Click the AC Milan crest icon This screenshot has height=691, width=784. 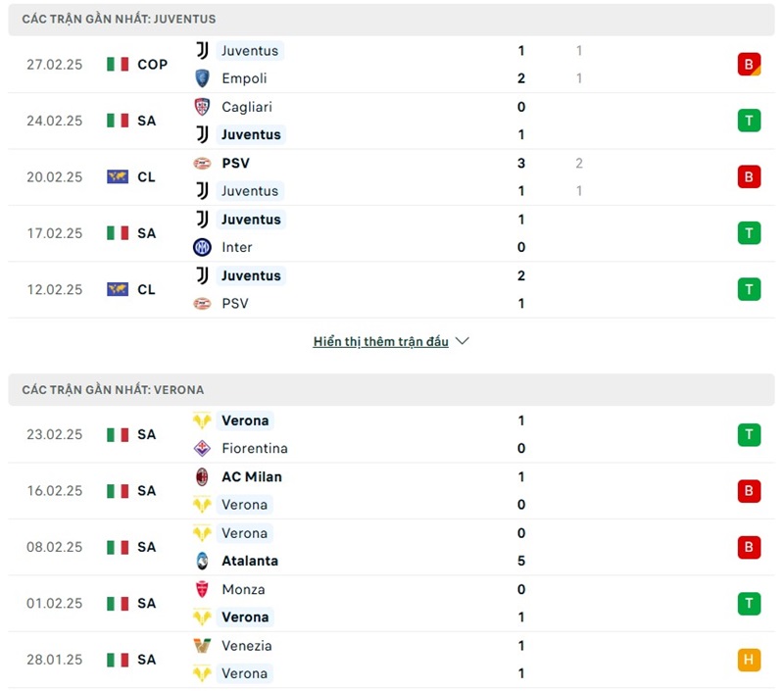pos(202,477)
